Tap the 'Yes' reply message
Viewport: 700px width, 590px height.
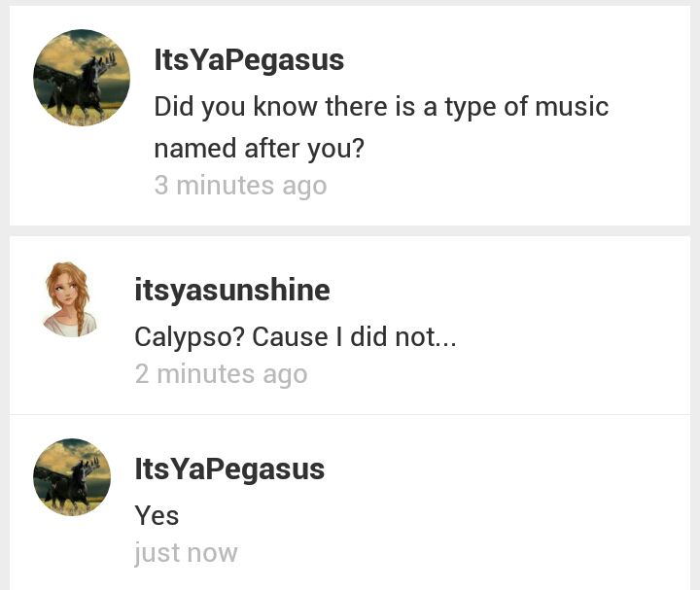[x=157, y=516]
